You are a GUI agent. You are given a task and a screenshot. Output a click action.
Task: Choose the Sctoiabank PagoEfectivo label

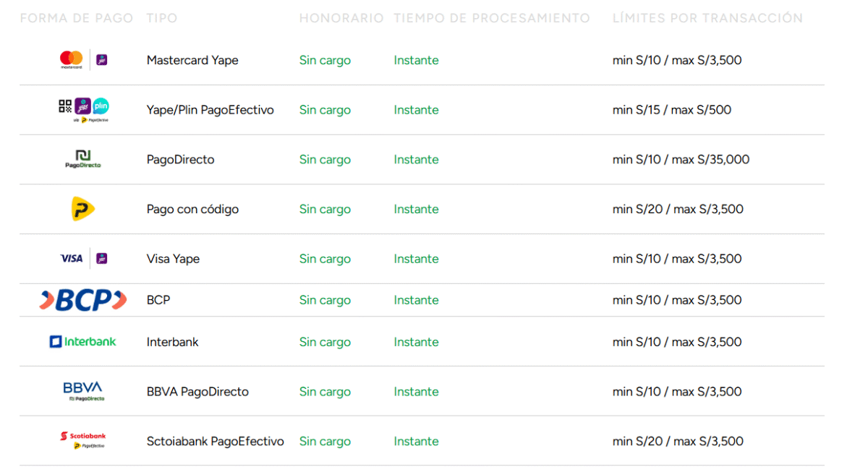216,441
